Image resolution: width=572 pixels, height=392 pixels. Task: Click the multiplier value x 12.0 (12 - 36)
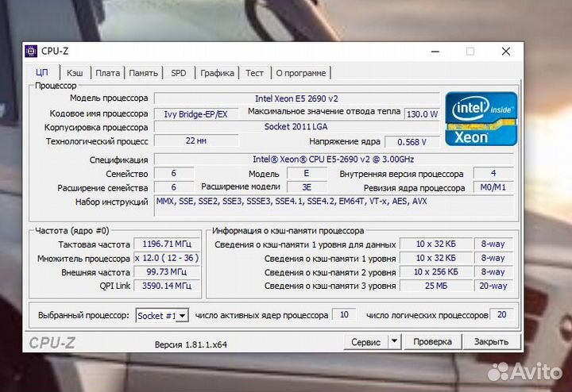coord(167,258)
